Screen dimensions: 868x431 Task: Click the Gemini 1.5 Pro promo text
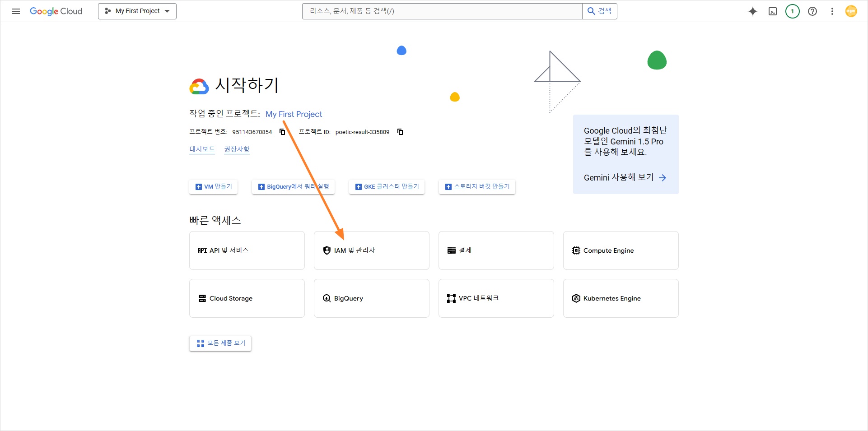[625, 141]
